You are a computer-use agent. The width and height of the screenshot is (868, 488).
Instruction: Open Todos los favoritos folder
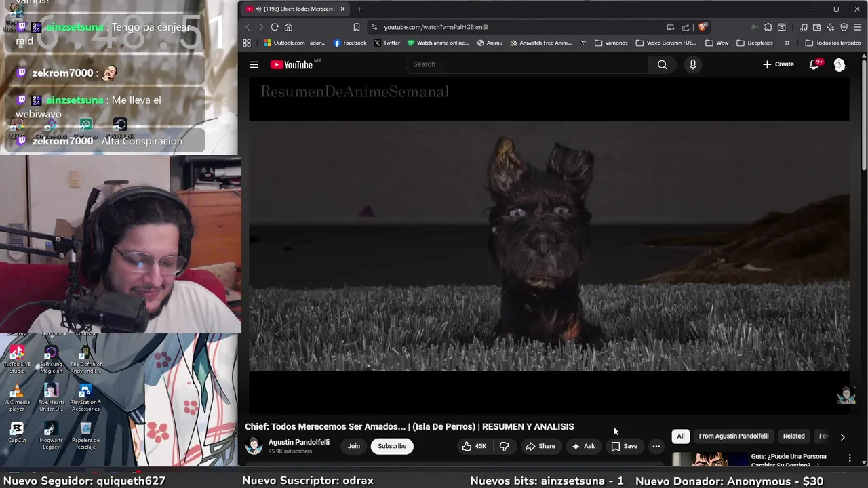[x=833, y=43]
